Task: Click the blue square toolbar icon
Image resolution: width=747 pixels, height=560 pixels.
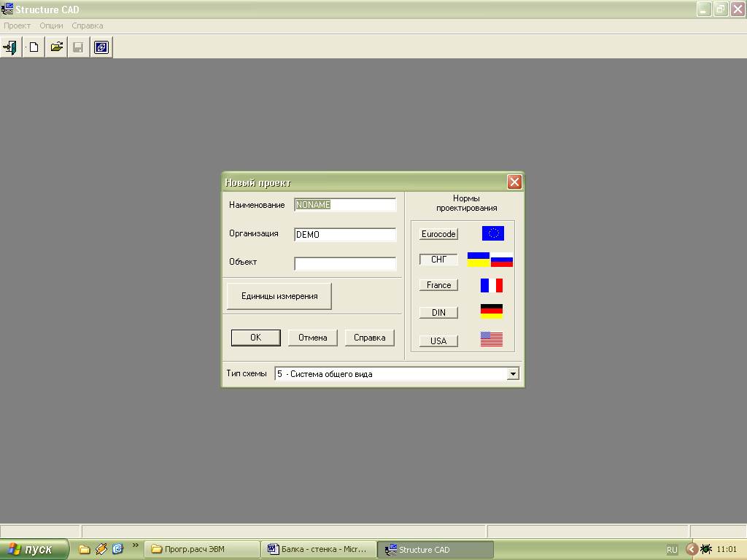Action: pyautogui.click(x=101, y=47)
